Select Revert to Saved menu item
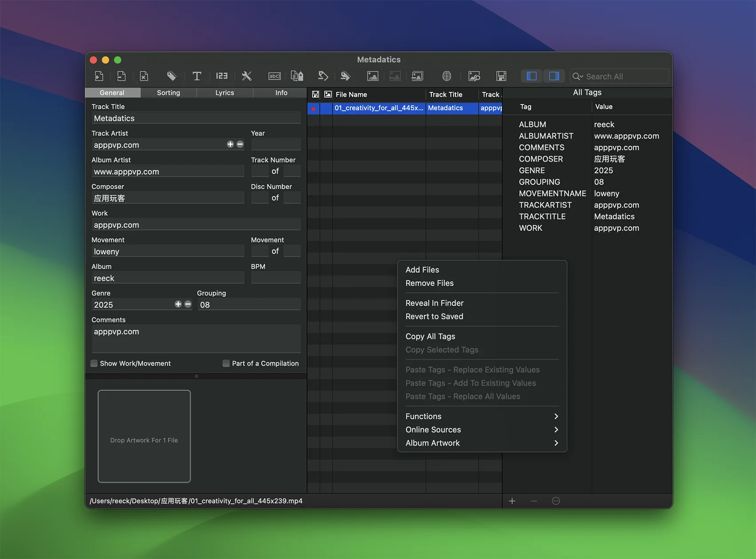Screen dimensions: 756x559 (482, 316)
